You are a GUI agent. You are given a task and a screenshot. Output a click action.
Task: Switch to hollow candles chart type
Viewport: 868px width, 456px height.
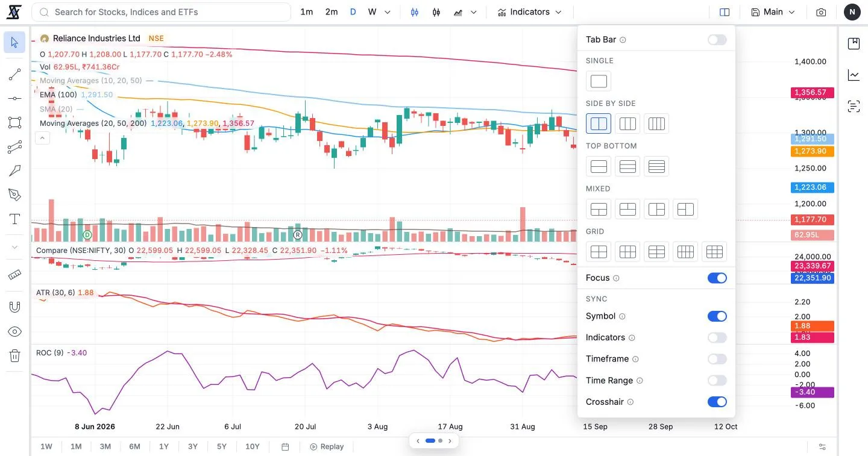pyautogui.click(x=436, y=12)
